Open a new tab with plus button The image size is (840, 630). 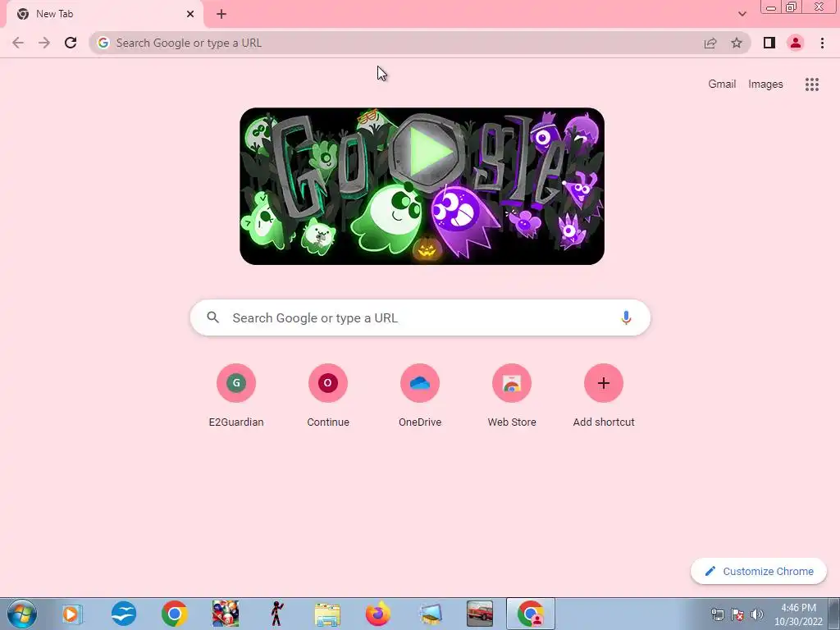point(221,15)
